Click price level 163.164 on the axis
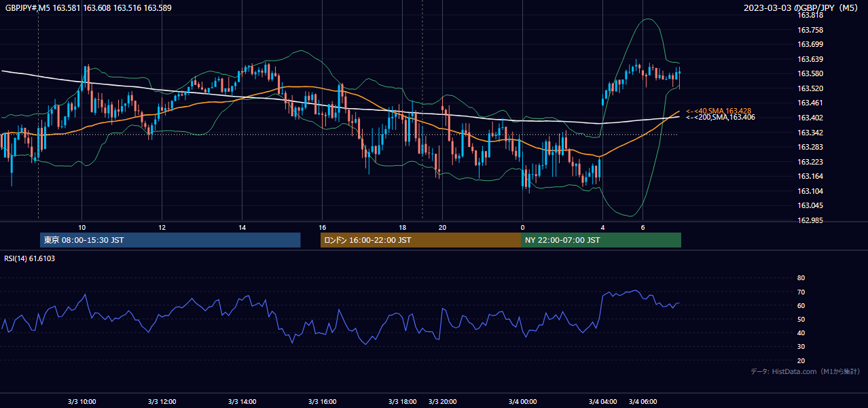Viewport: 868px width, 408px height. pyautogui.click(x=810, y=176)
